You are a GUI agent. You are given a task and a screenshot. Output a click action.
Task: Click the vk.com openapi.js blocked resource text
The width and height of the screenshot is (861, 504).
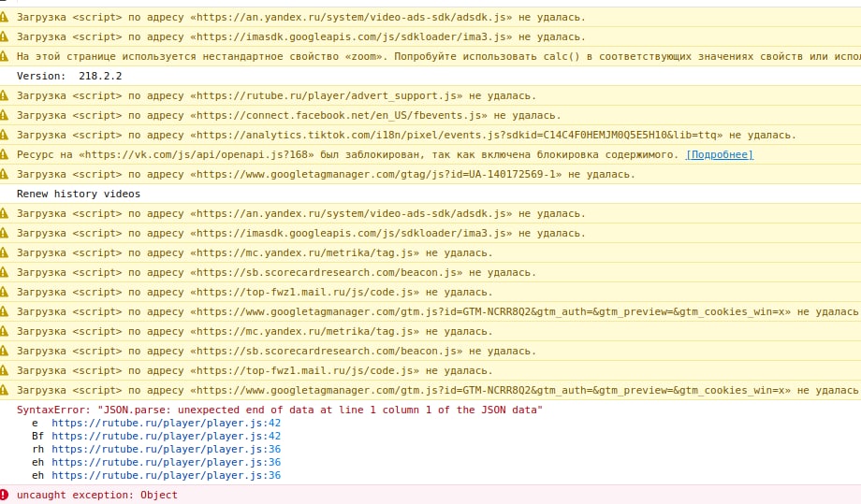tap(348, 154)
